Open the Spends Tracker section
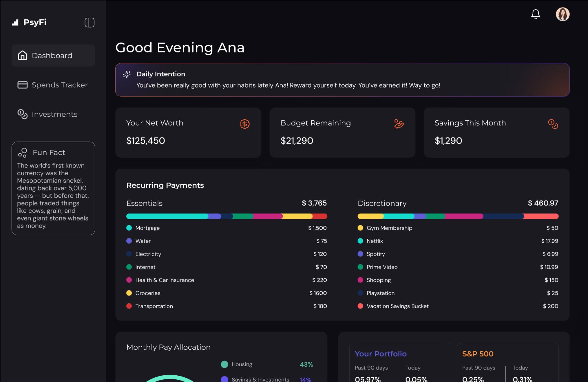The image size is (588, 382). [60, 85]
